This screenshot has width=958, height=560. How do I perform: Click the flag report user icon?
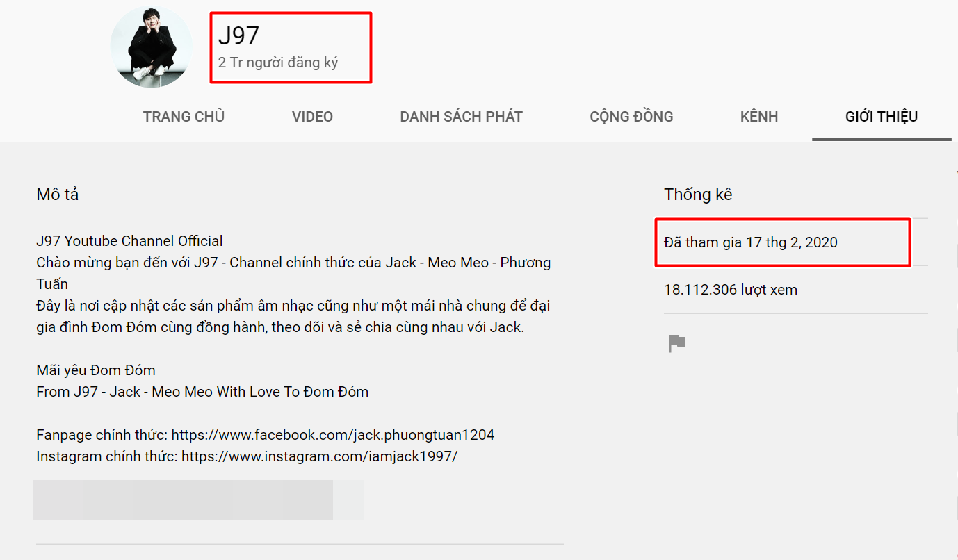click(x=676, y=343)
